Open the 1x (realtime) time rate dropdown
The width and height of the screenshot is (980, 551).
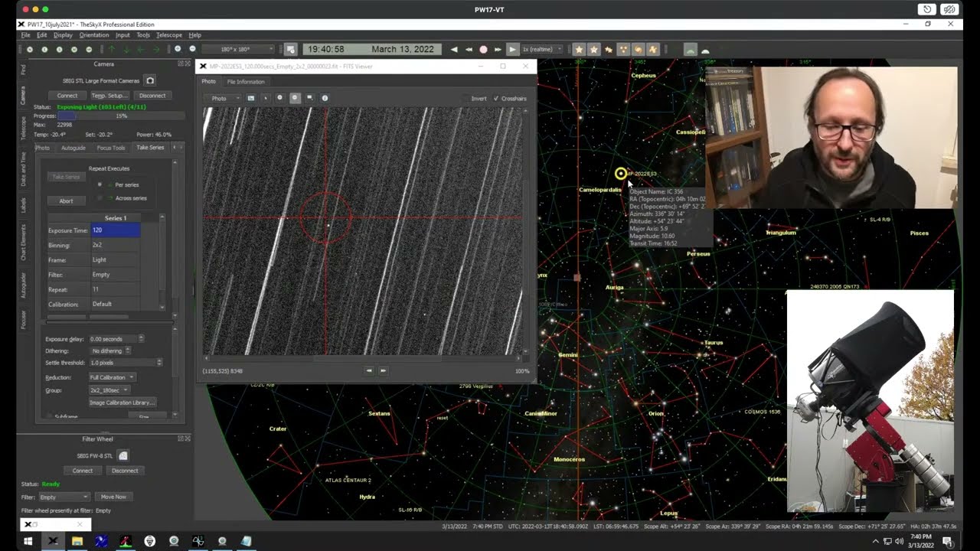(x=541, y=49)
